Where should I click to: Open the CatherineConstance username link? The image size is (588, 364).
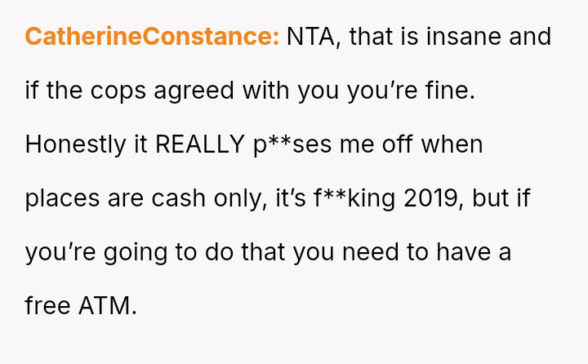[152, 37]
